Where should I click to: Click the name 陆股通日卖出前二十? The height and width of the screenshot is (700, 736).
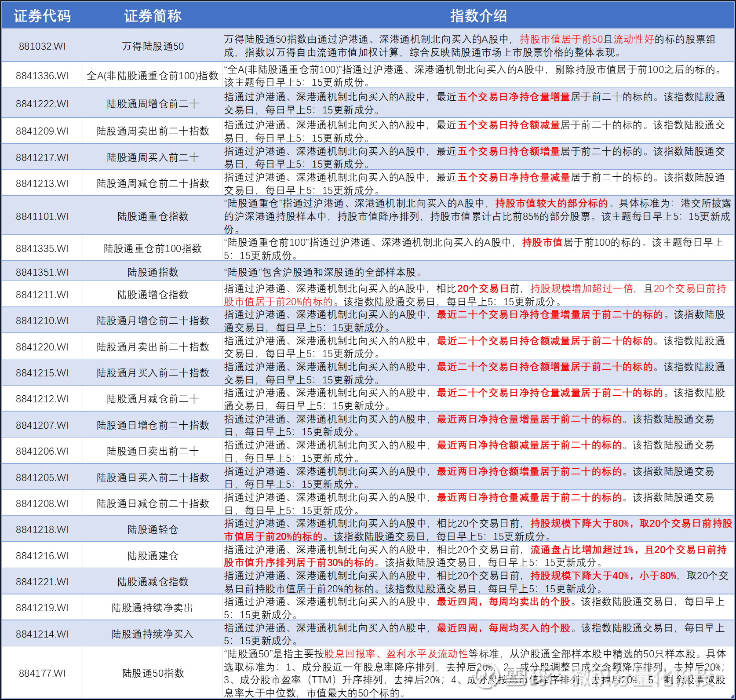pos(153,451)
